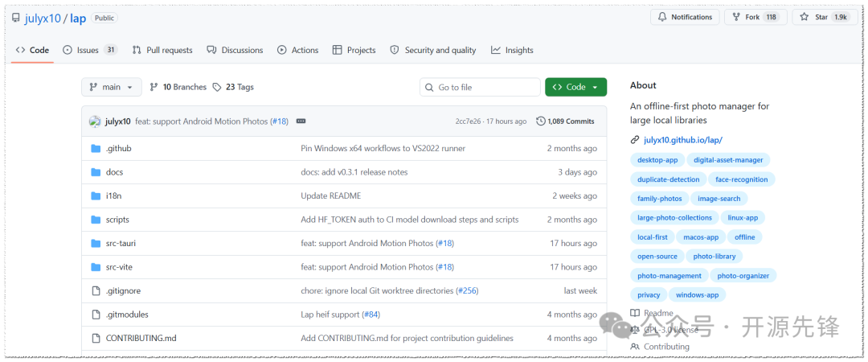
Task: Click the tag icon beside 23 Tags
Action: pyautogui.click(x=217, y=87)
